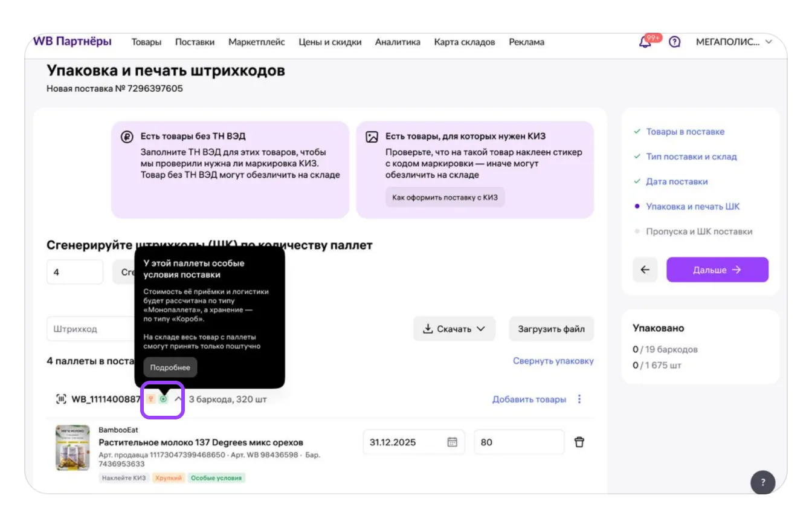Click the trash icon to delete product
Viewport: 812px width, 527px height.
pyautogui.click(x=579, y=442)
